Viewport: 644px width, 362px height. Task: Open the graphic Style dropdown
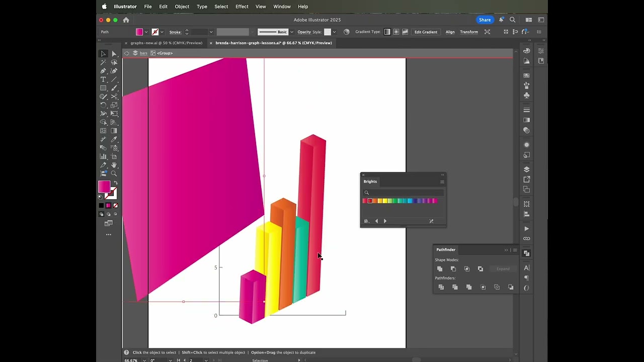point(334,32)
